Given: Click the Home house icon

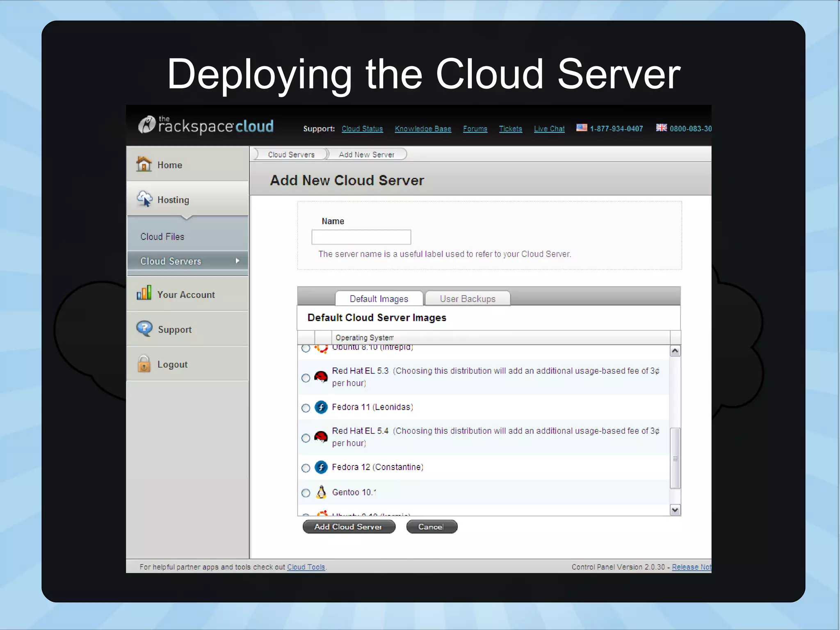Looking at the screenshot, I should (x=144, y=164).
